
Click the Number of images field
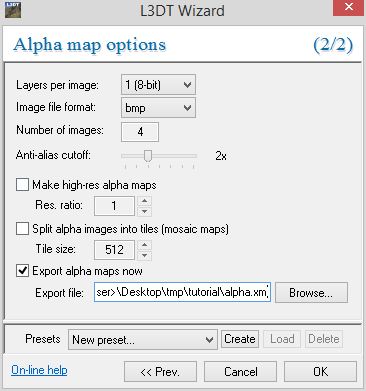pyautogui.click(x=140, y=132)
